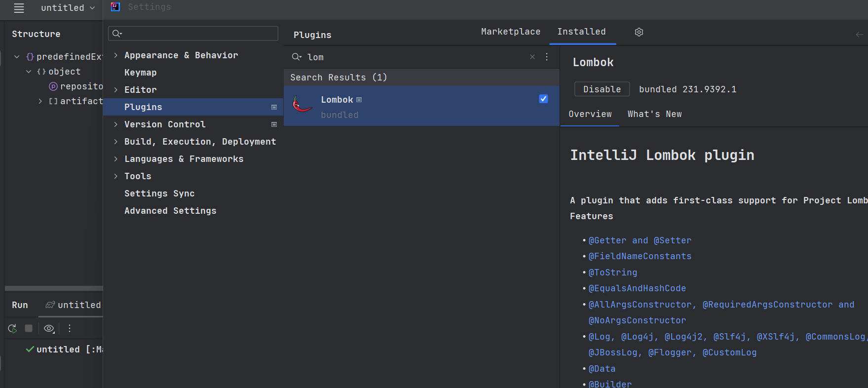Open plugin search options kebab menu
Viewport: 868px width, 388px height.
click(x=547, y=57)
